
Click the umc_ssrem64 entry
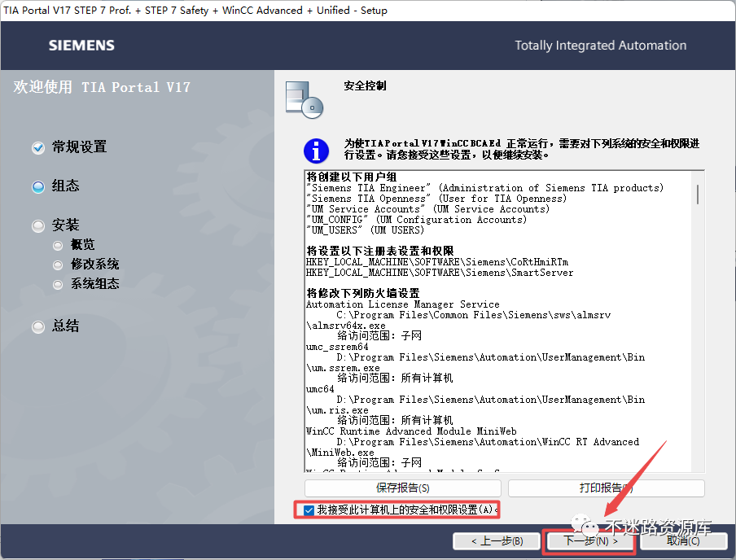click(x=337, y=347)
